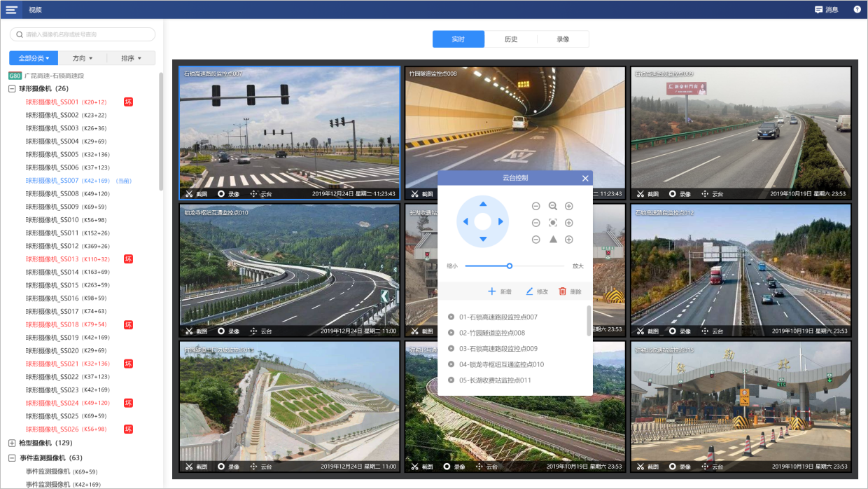Open the hamburger menu icon beside 视频
The width and height of the screenshot is (868, 489).
click(12, 10)
